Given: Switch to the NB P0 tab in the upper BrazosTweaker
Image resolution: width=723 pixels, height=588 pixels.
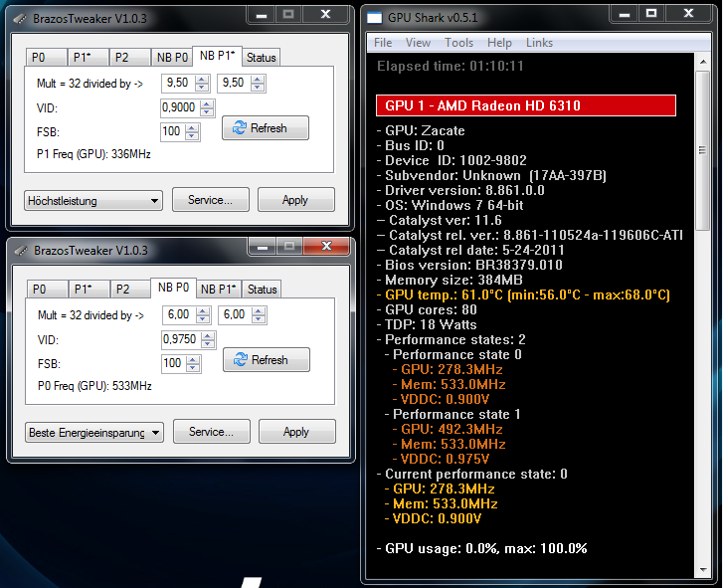Looking at the screenshot, I should pyautogui.click(x=172, y=58).
